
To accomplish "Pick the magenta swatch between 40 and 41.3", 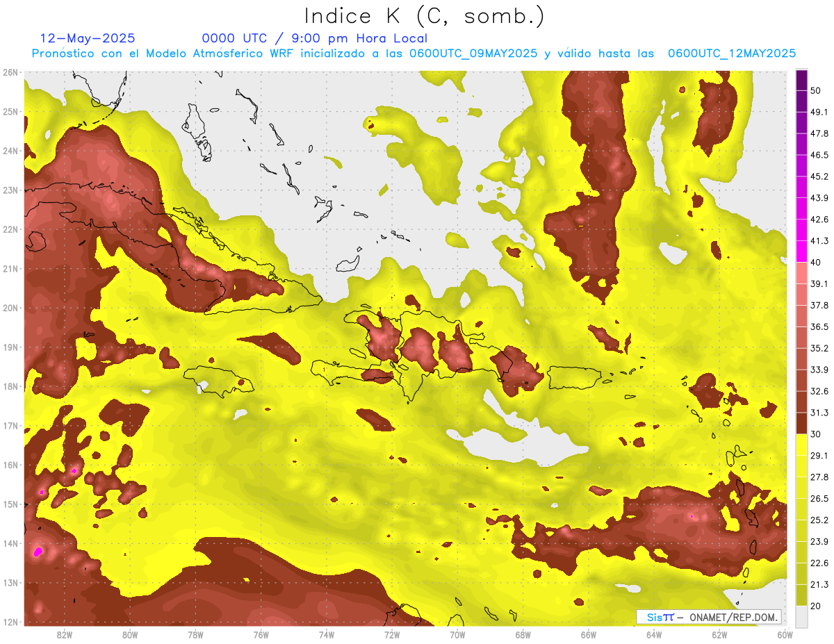I will coord(802,251).
